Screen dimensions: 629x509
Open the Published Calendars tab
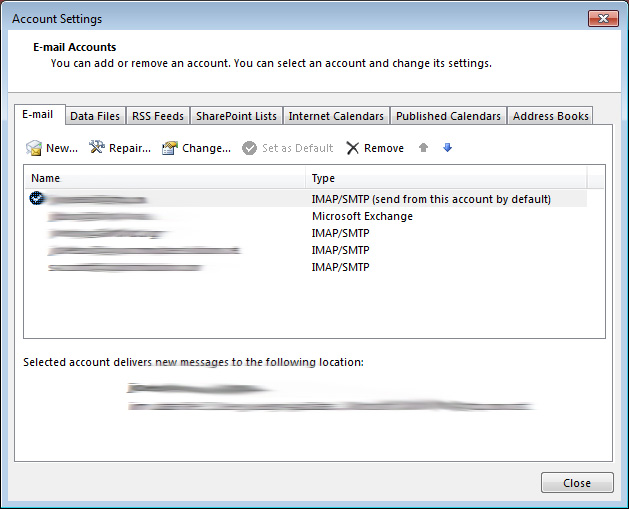[448, 116]
